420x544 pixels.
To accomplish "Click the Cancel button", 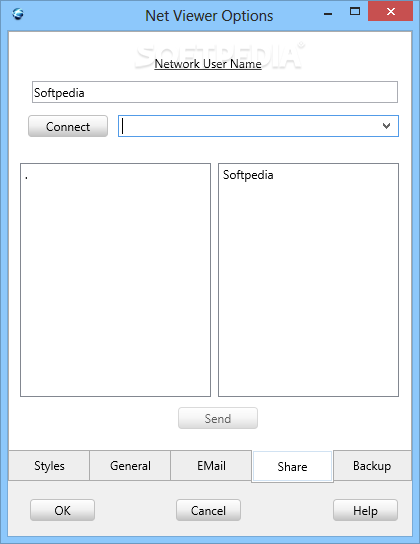I will pyautogui.click(x=208, y=510).
